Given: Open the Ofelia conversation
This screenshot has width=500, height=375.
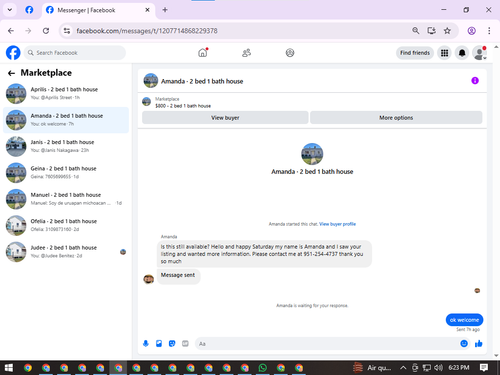Looking at the screenshot, I should pos(66,225).
